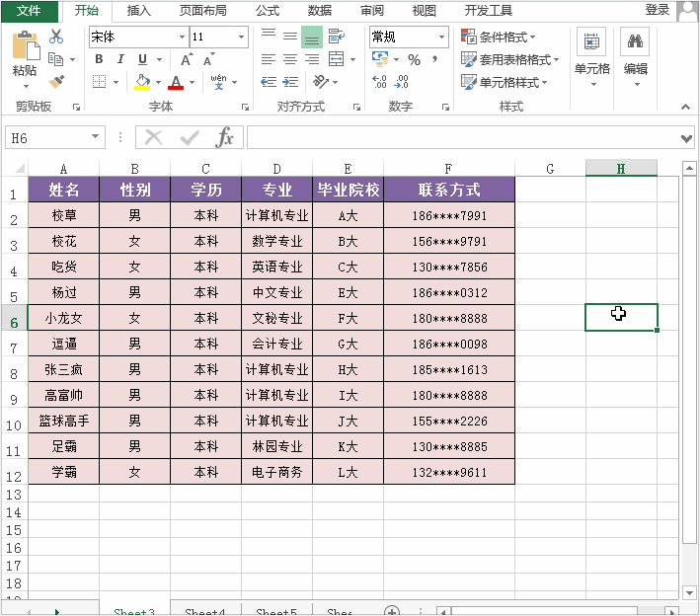Increase decimal places
The height and width of the screenshot is (616, 700).
point(379,82)
